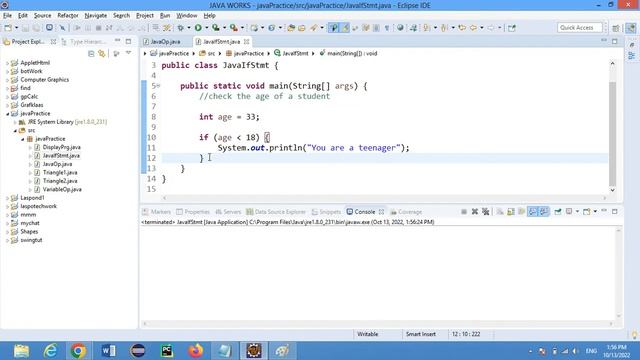Screen dimensions: 640x360
Task: Click the New Java Class icon in toolbar
Action: (x=271, y=28)
